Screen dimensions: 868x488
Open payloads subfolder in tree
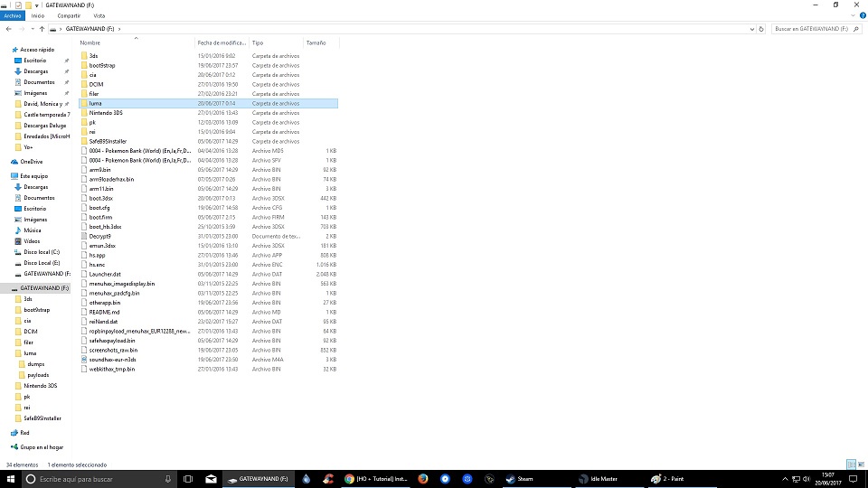[38, 375]
